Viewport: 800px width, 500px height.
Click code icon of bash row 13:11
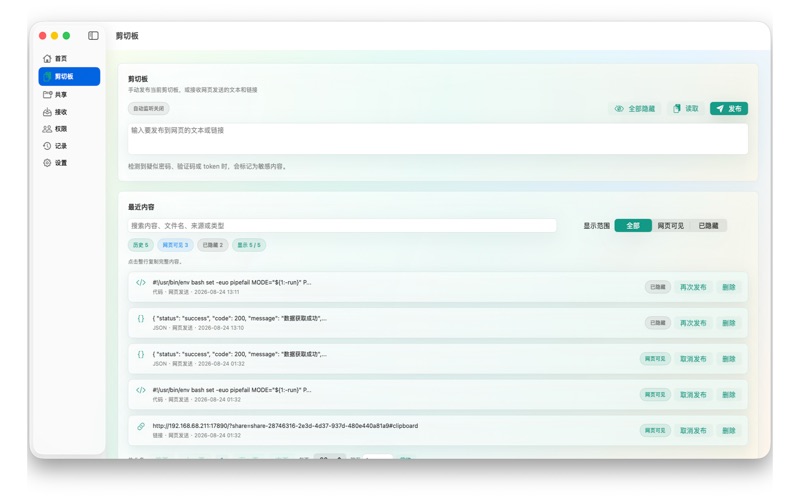click(141, 282)
